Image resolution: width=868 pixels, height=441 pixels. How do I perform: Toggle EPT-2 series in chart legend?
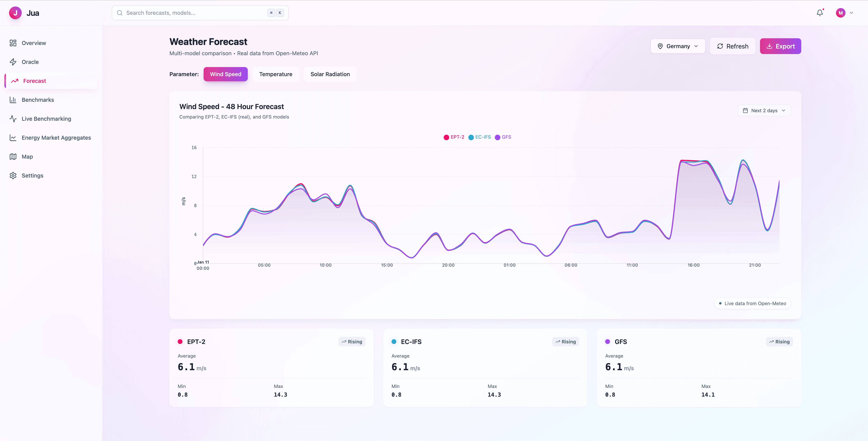454,137
